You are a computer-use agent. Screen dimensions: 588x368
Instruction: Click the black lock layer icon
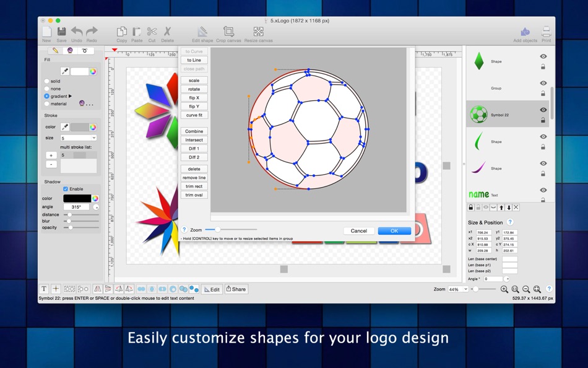tap(471, 208)
